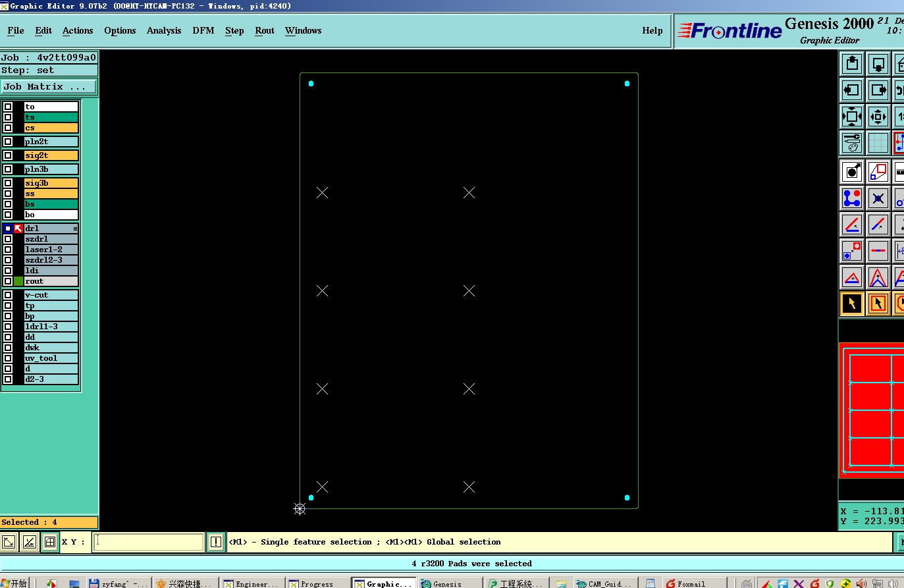Click the connected blue dots snap icon
Viewport: 904px width, 588px height.
(x=852, y=198)
